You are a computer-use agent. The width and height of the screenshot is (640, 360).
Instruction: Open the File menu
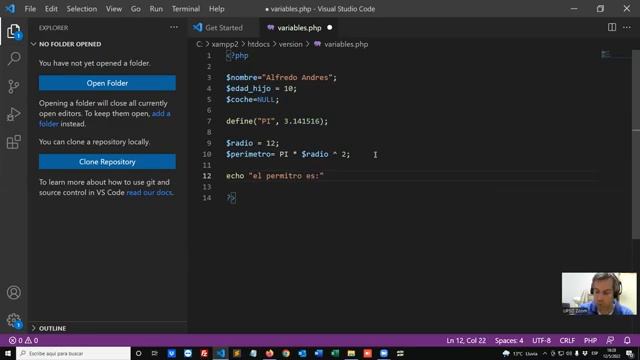coord(30,9)
